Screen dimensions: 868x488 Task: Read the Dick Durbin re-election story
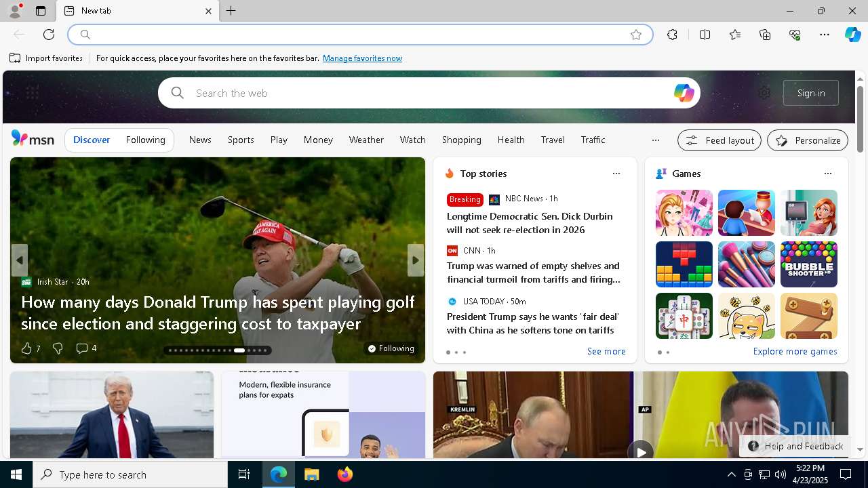[530, 223]
